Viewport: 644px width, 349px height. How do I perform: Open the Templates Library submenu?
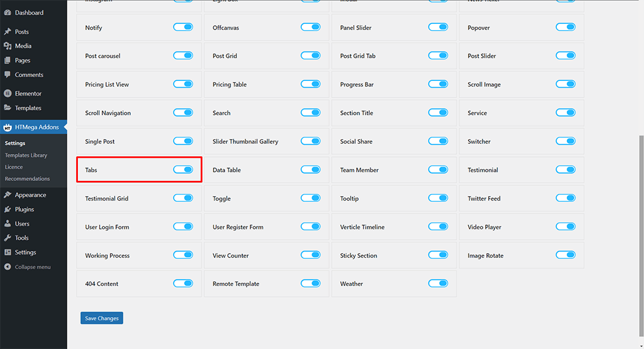[26, 155]
